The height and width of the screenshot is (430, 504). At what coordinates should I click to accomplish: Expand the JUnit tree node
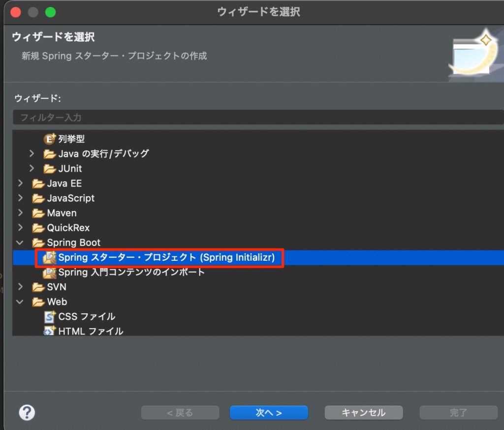point(32,169)
